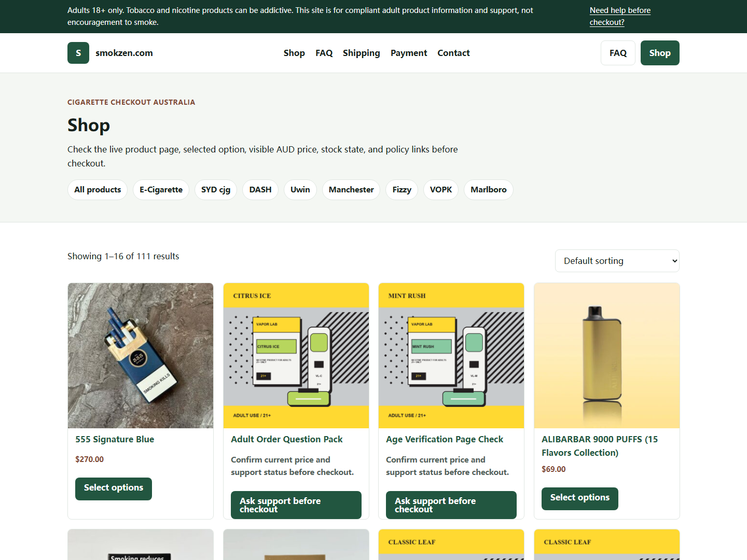
Task: Filter by Uwin category
Action: coord(300,190)
